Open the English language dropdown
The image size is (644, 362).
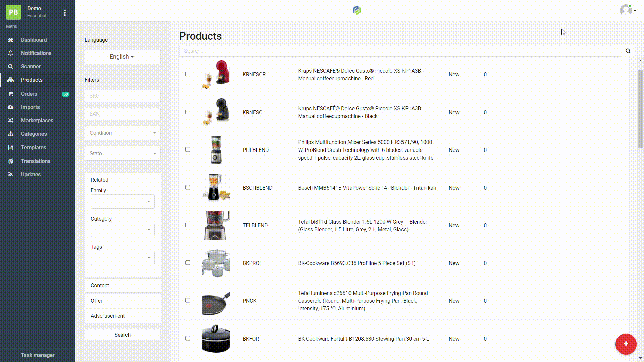click(122, 57)
